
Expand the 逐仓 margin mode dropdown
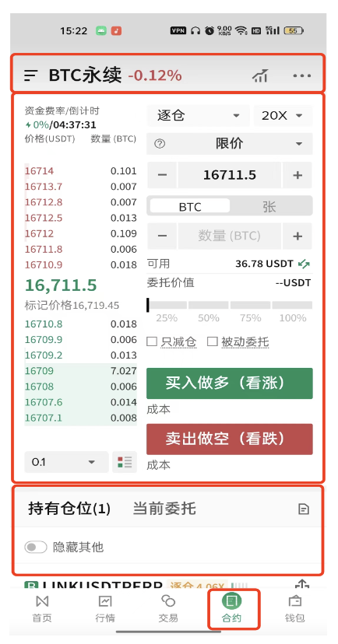(198, 116)
